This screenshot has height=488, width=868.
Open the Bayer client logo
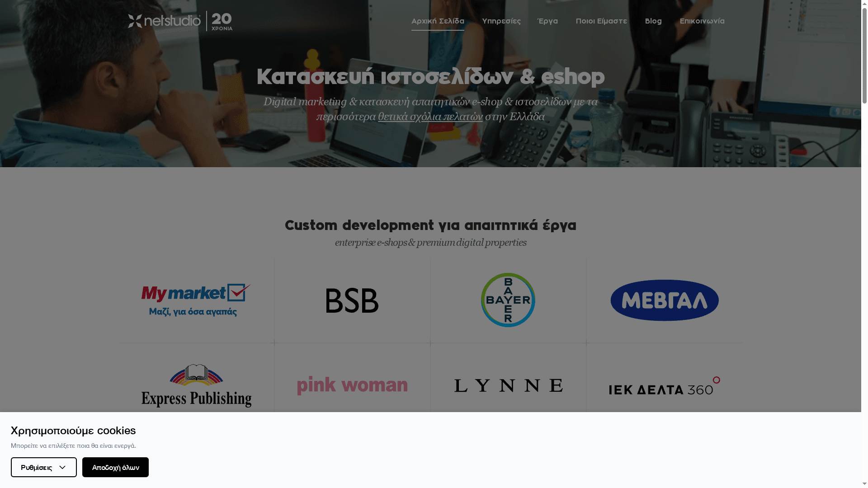click(x=508, y=300)
